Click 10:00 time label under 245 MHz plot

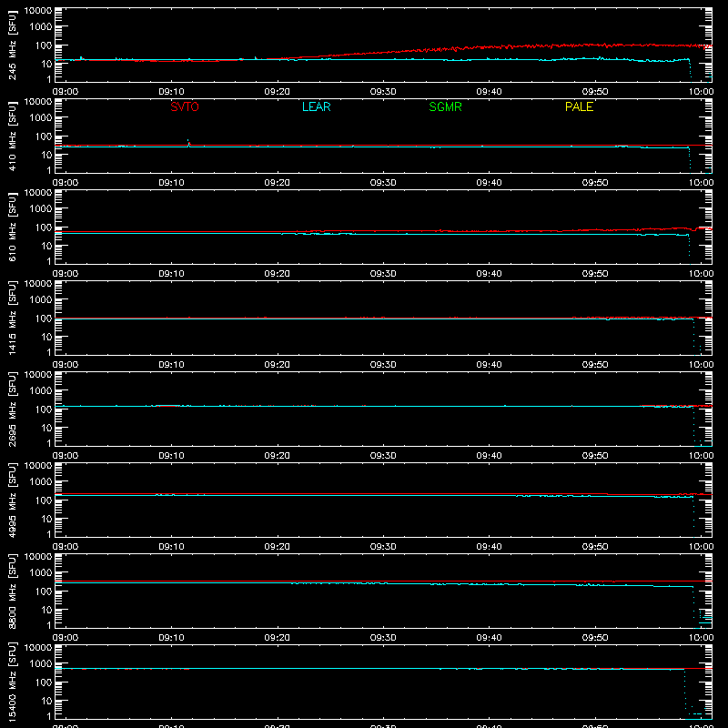tap(701, 92)
